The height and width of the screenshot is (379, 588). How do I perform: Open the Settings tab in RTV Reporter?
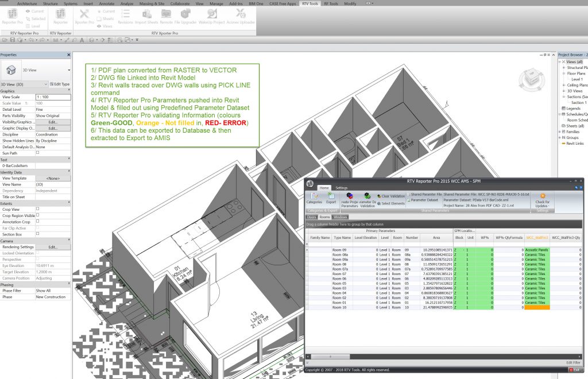[341, 188]
